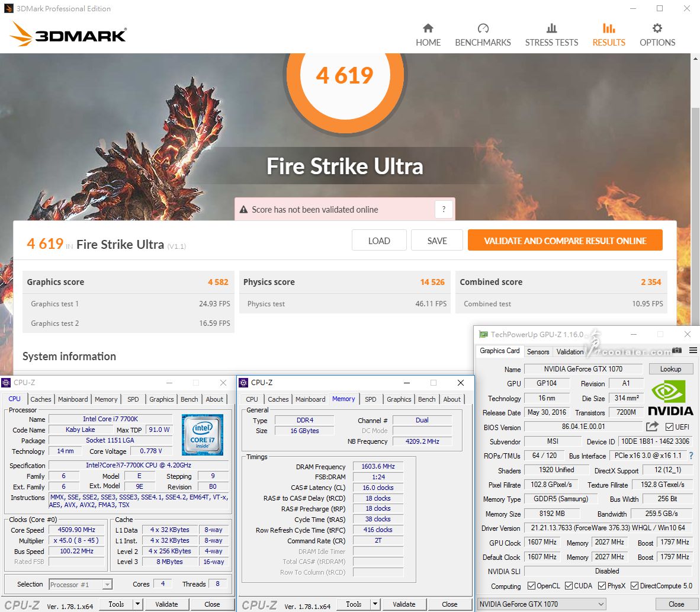The height and width of the screenshot is (612, 700).
Task: Click the NVIDIA logo in GPU-Z
Action: 670,398
